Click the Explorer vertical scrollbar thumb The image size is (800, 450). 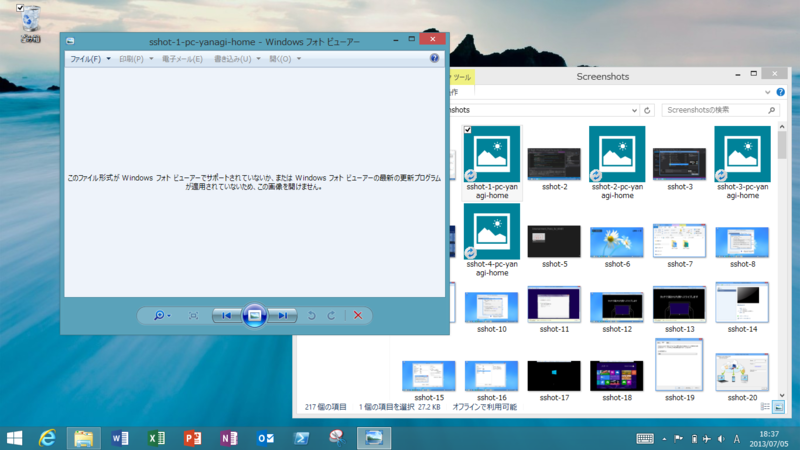pyautogui.click(x=782, y=145)
